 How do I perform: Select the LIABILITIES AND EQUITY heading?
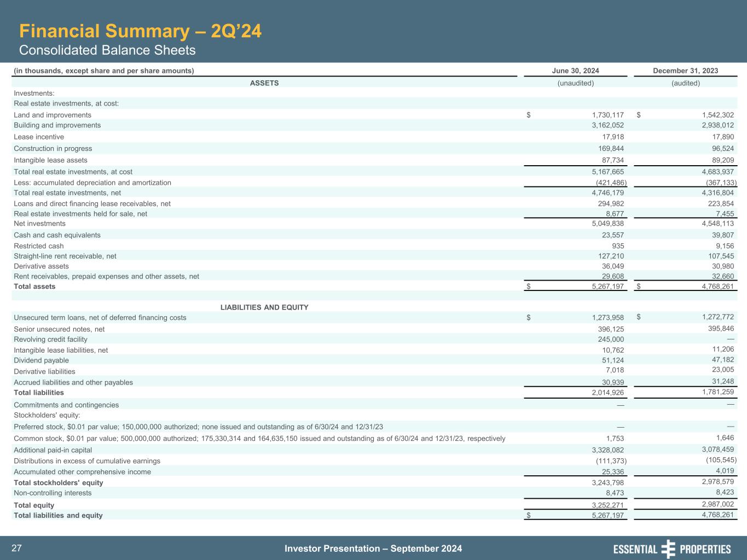coord(264,307)
